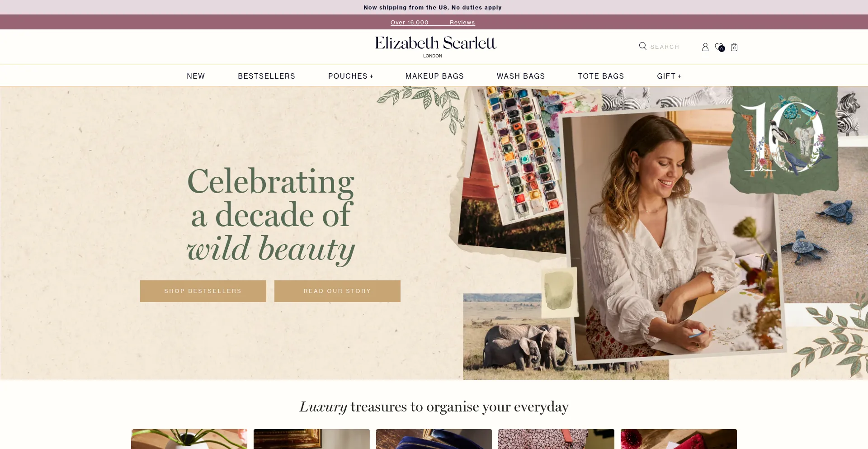The height and width of the screenshot is (449, 868).
Task: Go to Bestsellers in navigation bar
Action: pyautogui.click(x=266, y=76)
